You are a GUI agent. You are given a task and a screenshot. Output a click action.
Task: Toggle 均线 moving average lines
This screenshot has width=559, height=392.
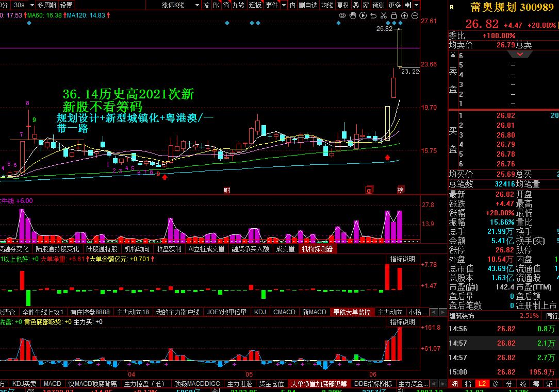(326, 5)
